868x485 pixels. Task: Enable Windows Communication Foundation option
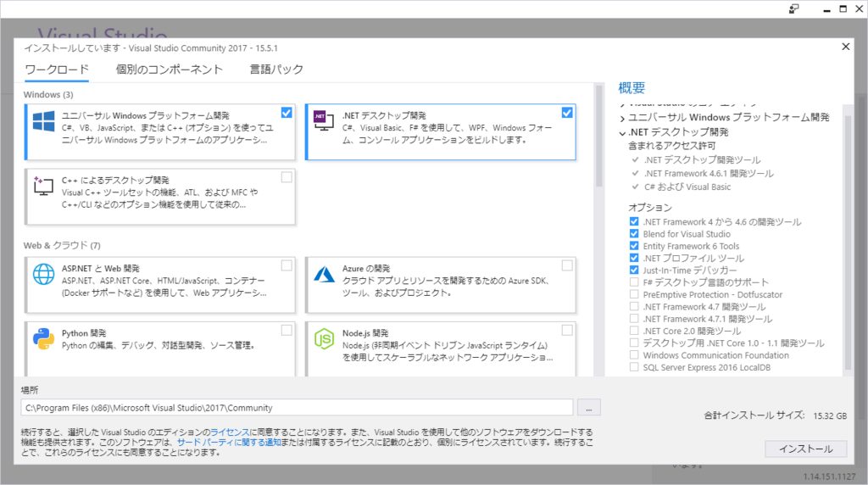[x=634, y=355]
